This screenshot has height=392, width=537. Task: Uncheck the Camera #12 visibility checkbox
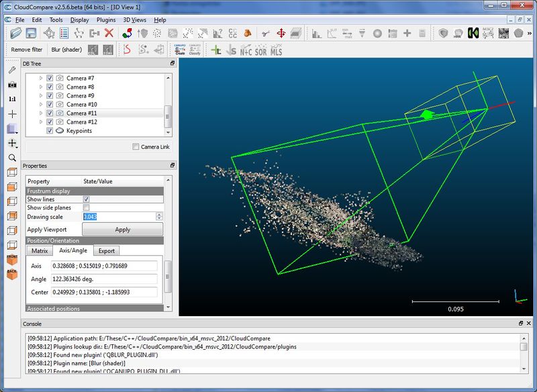click(50, 122)
